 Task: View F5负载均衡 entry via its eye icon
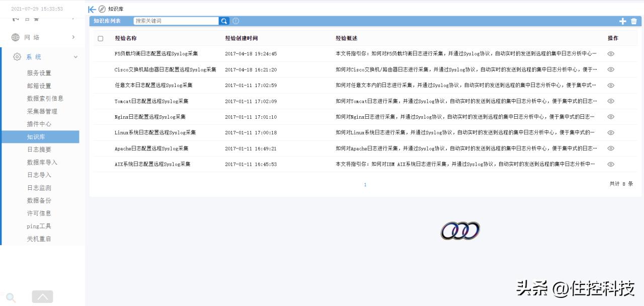pos(610,54)
